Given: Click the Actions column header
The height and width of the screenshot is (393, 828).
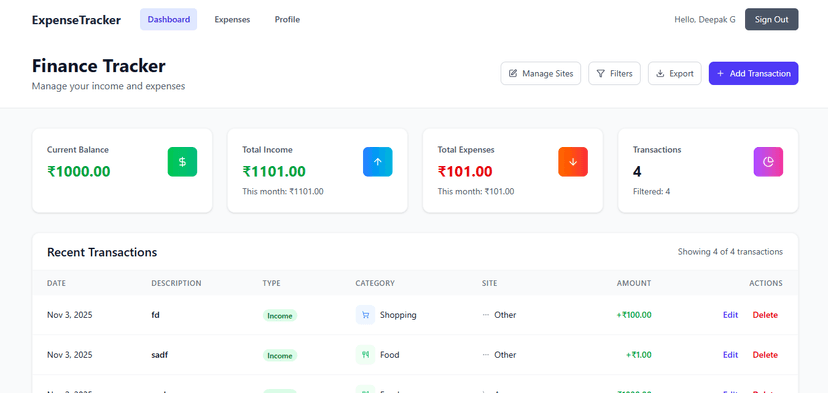Looking at the screenshot, I should [x=766, y=283].
